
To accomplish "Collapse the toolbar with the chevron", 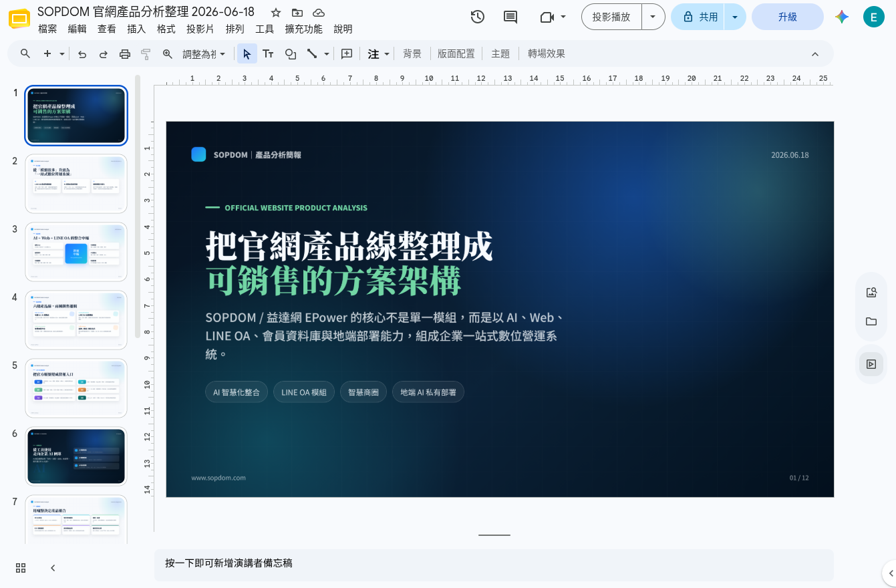I will (814, 54).
